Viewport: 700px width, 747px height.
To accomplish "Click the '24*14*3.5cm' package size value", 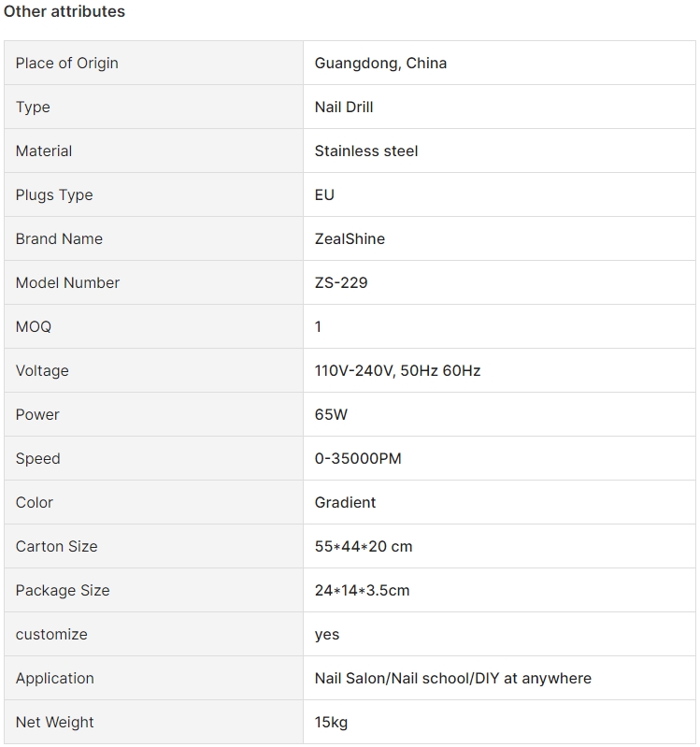I will click(x=362, y=591).
